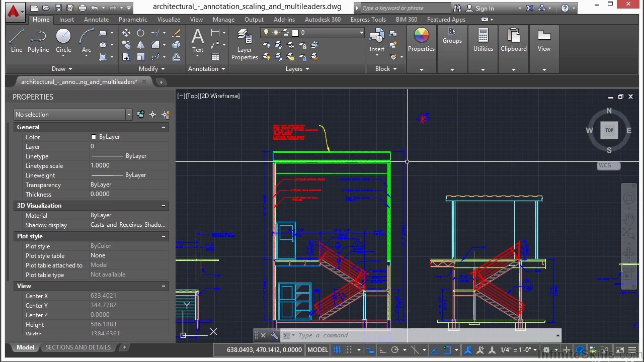Expand the Draw panel flyout

click(x=62, y=69)
